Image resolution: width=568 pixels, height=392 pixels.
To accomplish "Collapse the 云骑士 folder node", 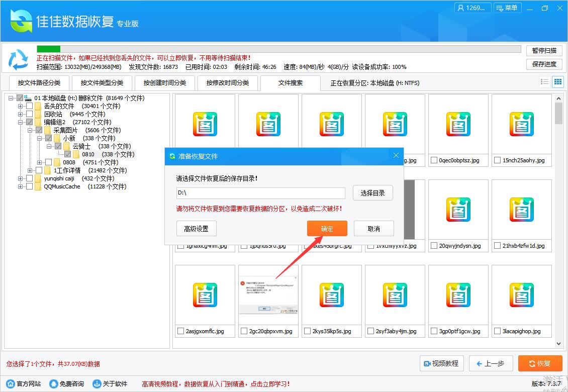I will point(49,146).
